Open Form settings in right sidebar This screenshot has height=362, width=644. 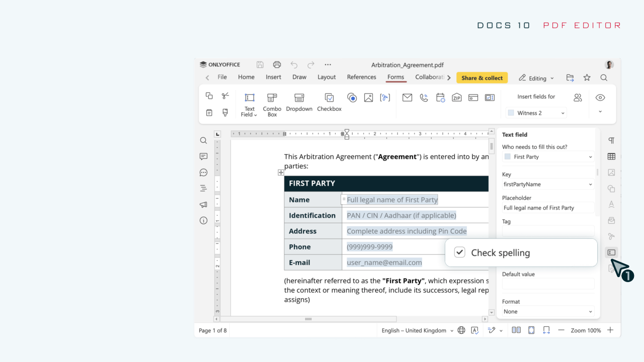tap(611, 252)
